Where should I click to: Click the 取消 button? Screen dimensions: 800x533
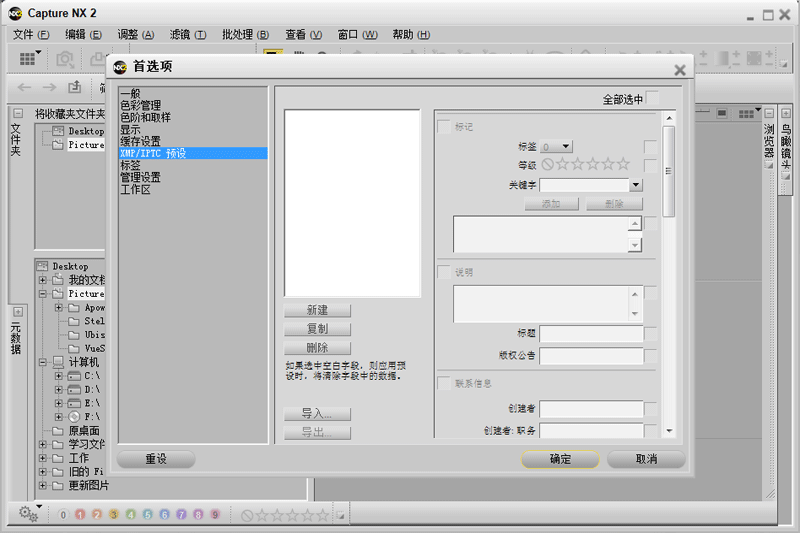[646, 459]
